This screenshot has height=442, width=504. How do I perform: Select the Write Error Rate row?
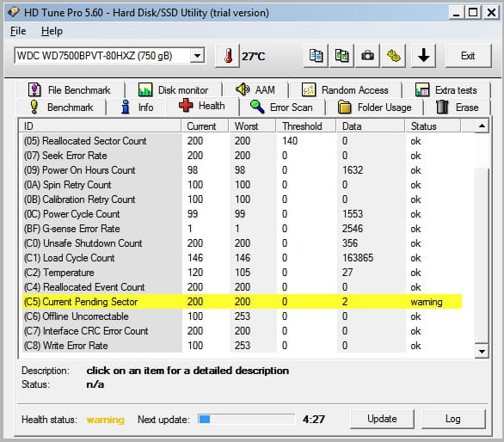243,346
